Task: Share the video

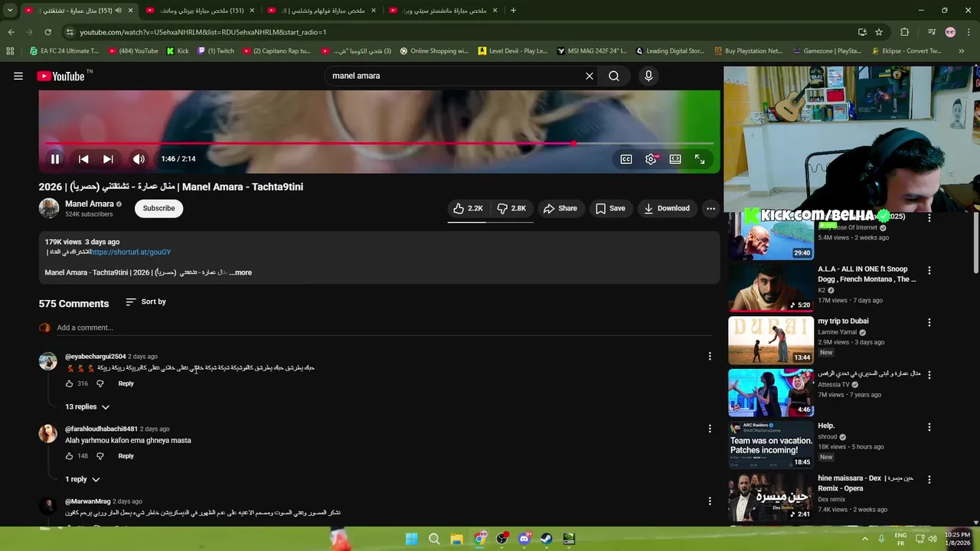Action: pyautogui.click(x=560, y=208)
